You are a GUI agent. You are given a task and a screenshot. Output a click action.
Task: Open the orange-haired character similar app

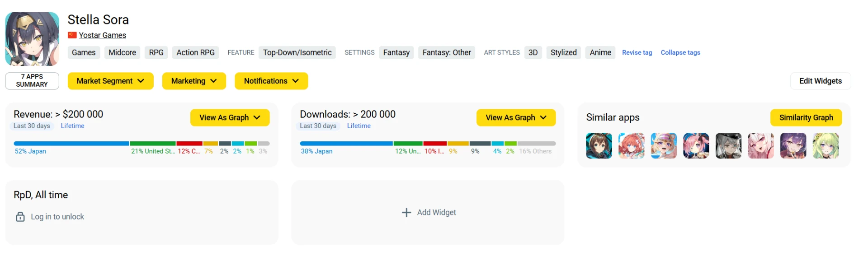631,146
